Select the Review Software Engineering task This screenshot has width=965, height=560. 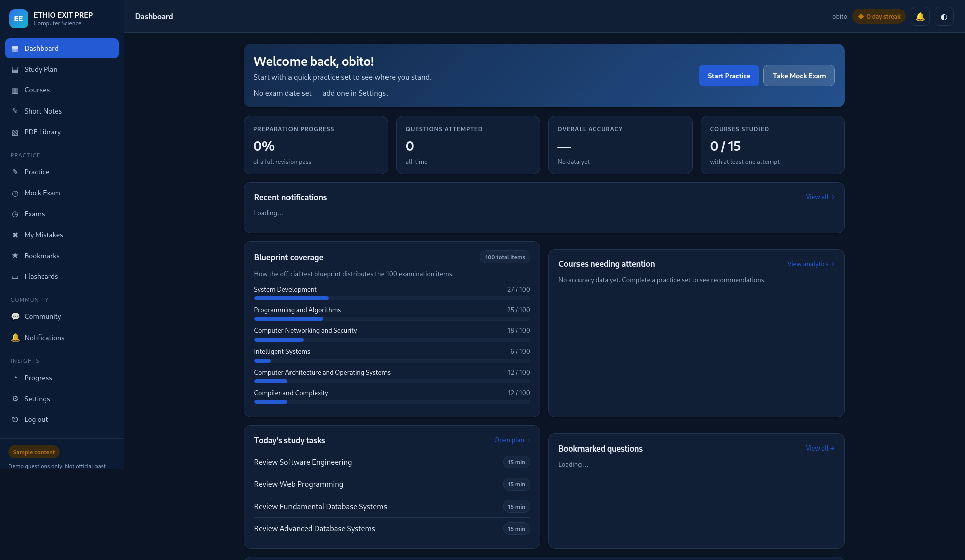(x=392, y=462)
